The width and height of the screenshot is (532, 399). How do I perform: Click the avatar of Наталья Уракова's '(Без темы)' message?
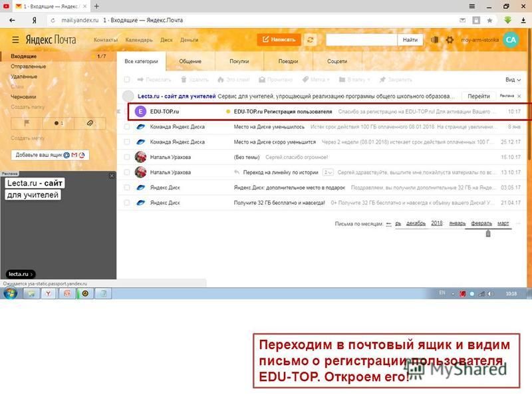pyautogui.click(x=140, y=157)
